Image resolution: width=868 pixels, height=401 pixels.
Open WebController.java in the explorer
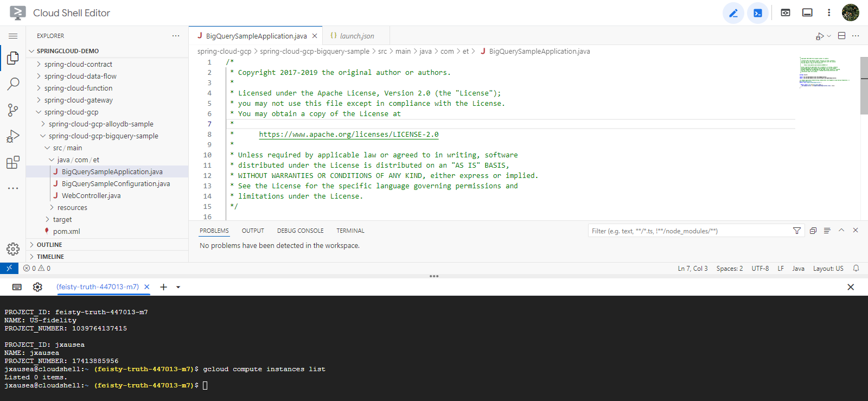point(107,195)
